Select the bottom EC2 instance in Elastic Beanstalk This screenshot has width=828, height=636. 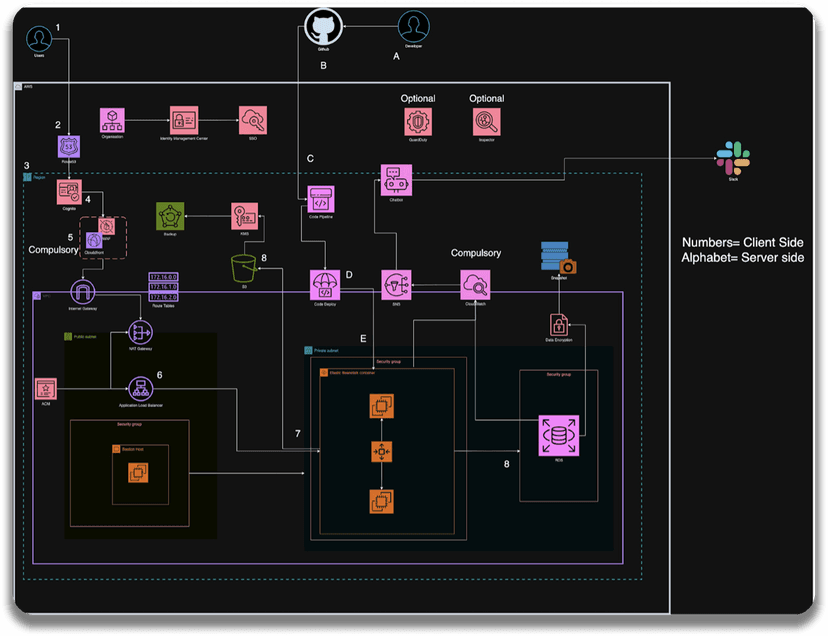(381, 502)
